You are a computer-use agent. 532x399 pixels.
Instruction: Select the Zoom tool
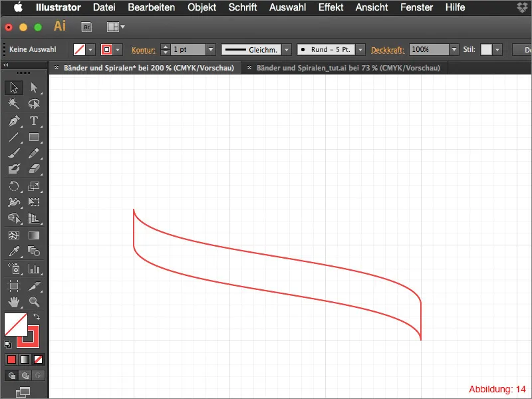pyautogui.click(x=34, y=302)
